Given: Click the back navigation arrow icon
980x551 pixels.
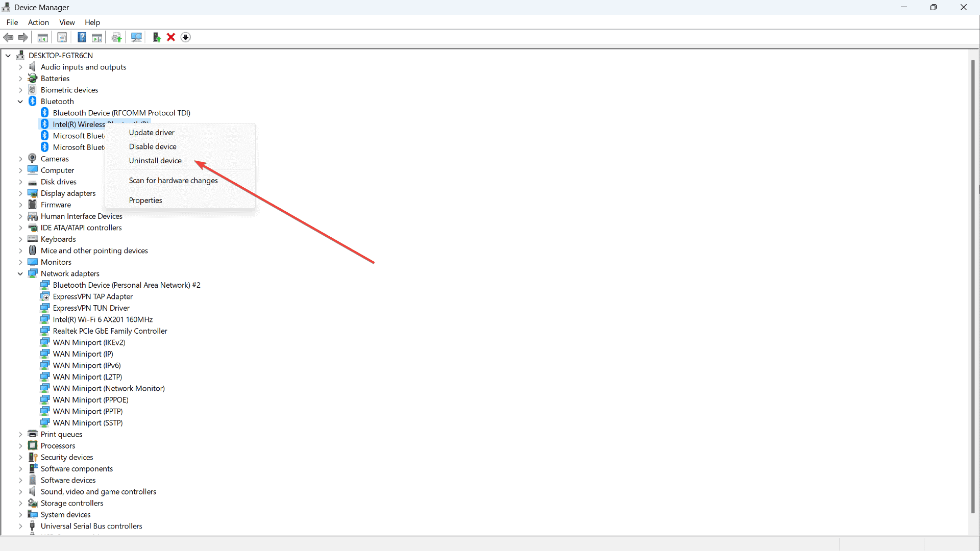Looking at the screenshot, I should pyautogui.click(x=9, y=36).
